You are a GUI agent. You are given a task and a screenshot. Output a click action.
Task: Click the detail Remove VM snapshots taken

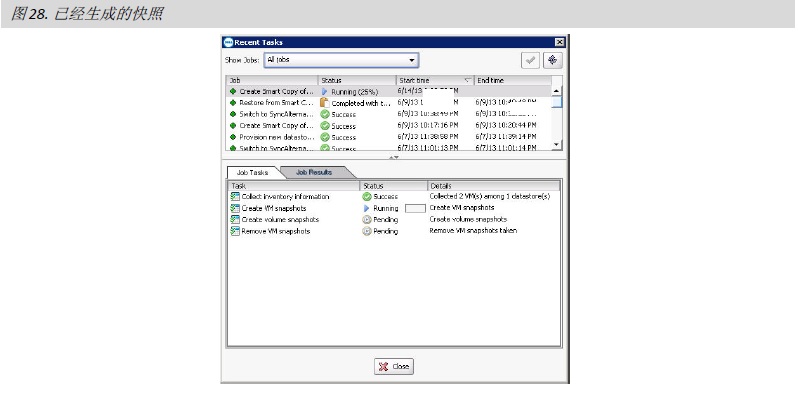[x=473, y=231]
